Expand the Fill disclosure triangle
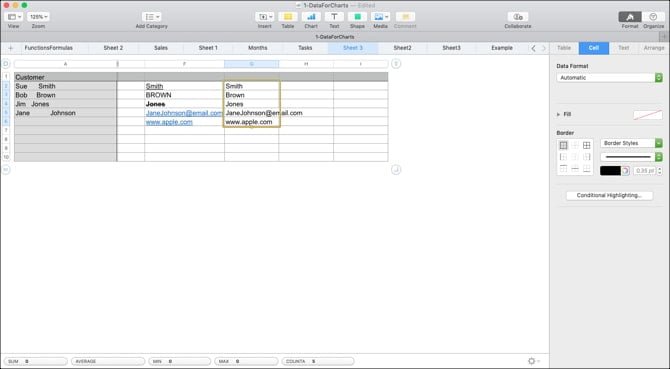Image resolution: width=670 pixels, height=369 pixels. pyautogui.click(x=558, y=114)
